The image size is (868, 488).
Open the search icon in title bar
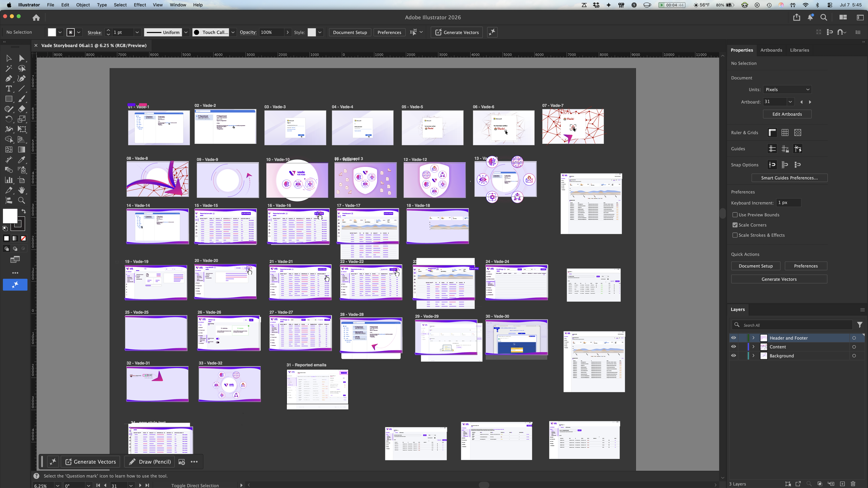click(824, 17)
